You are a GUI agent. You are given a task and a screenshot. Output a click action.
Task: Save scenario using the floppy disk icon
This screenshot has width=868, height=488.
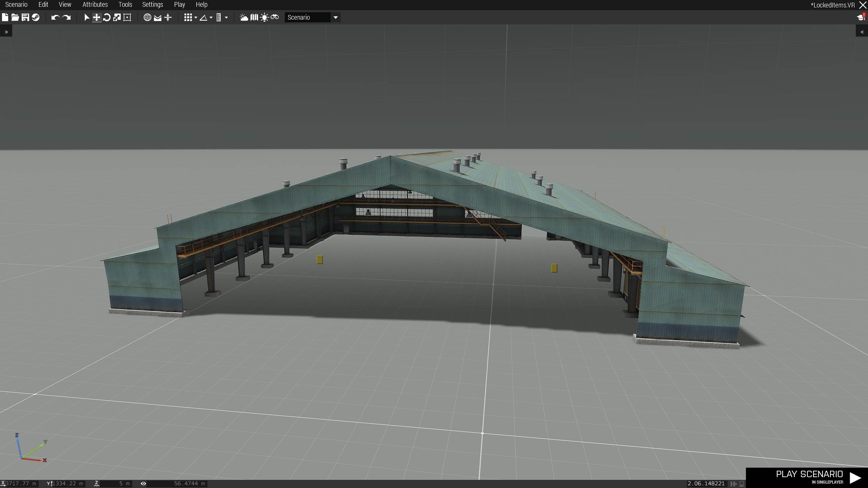(25, 17)
